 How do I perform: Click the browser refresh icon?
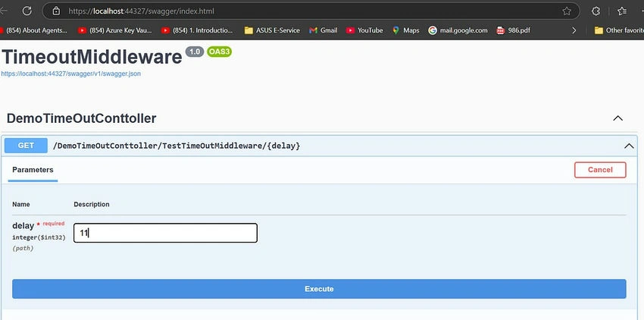pos(27,11)
